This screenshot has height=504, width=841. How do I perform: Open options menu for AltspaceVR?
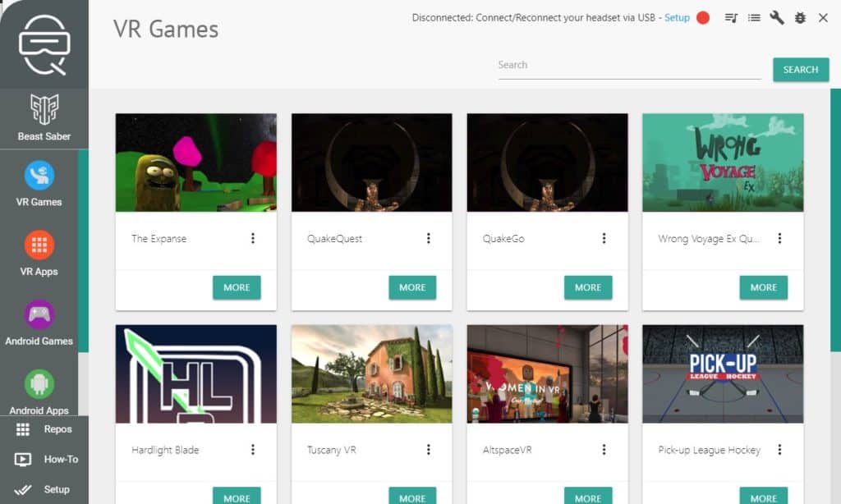[x=604, y=449]
